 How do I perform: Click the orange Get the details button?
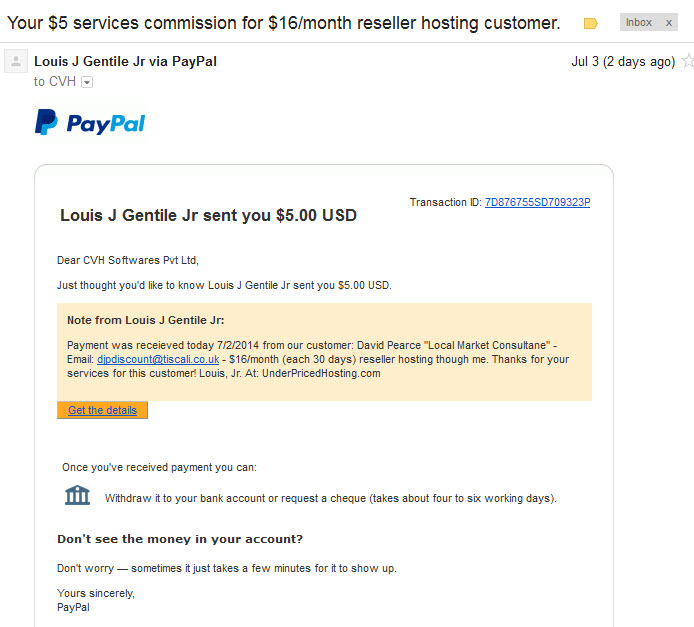point(102,410)
